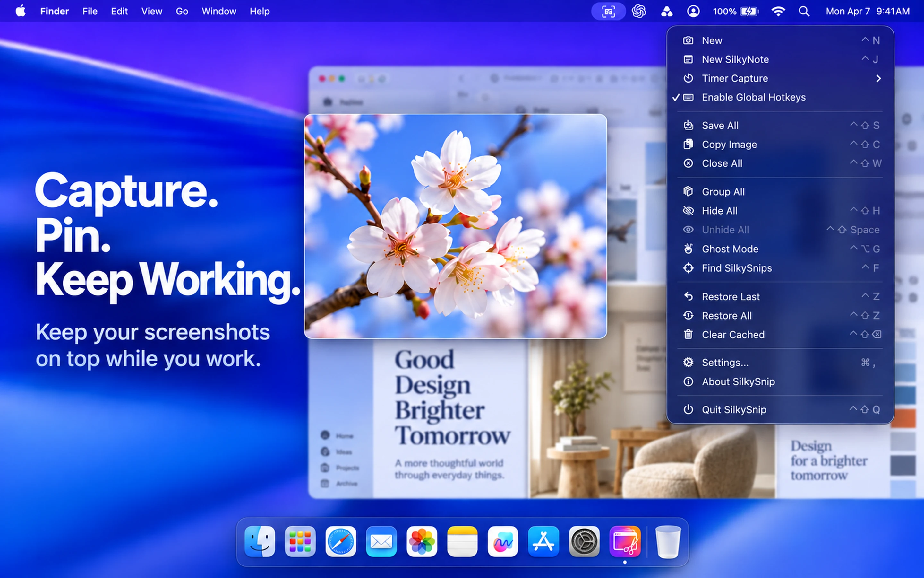
Task: Open the Window menu
Action: (219, 12)
